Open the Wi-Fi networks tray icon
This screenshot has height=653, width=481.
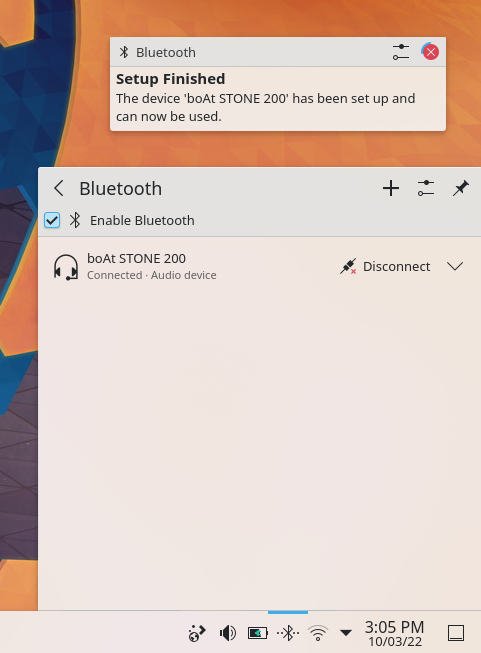tap(318, 633)
